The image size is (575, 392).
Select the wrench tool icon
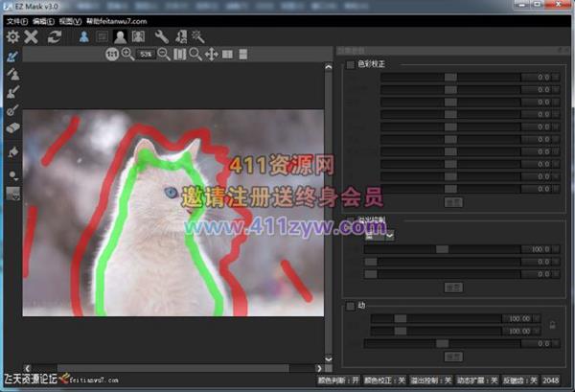coord(161,36)
